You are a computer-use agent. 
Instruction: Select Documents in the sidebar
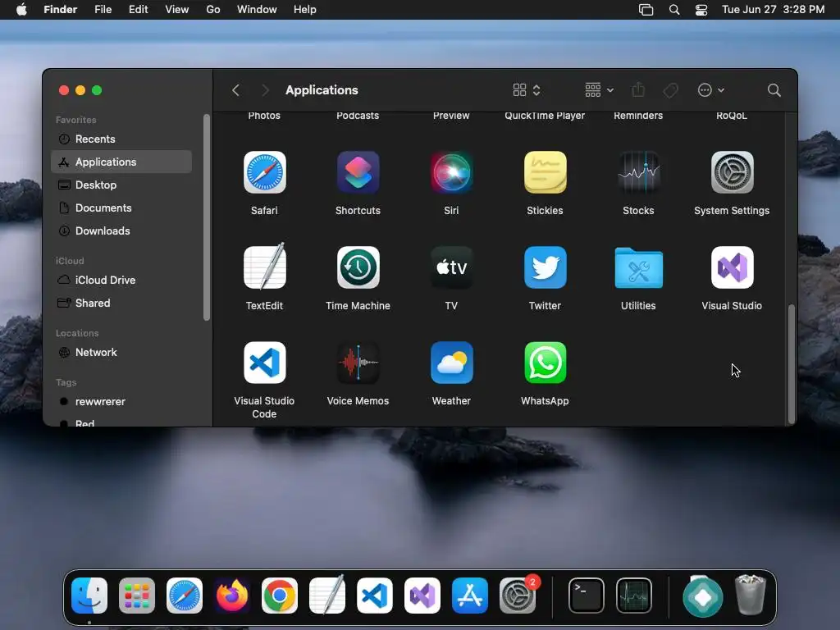point(121,208)
